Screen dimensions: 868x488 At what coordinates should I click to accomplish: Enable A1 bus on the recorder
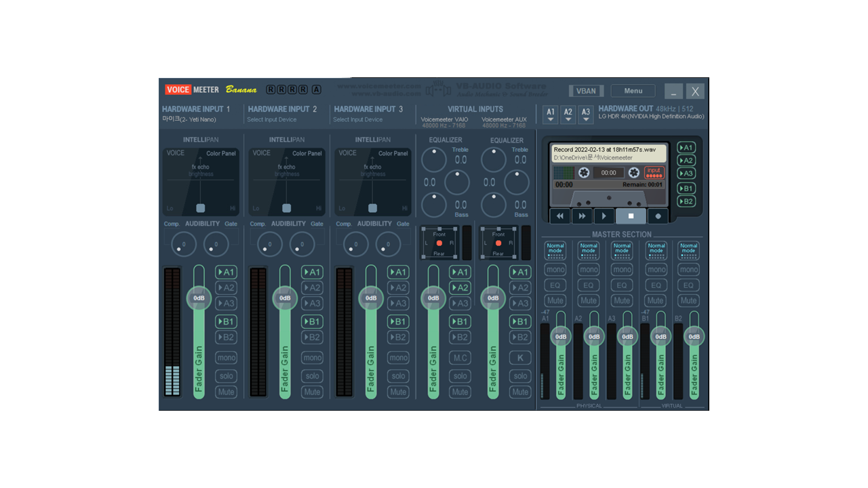point(686,147)
